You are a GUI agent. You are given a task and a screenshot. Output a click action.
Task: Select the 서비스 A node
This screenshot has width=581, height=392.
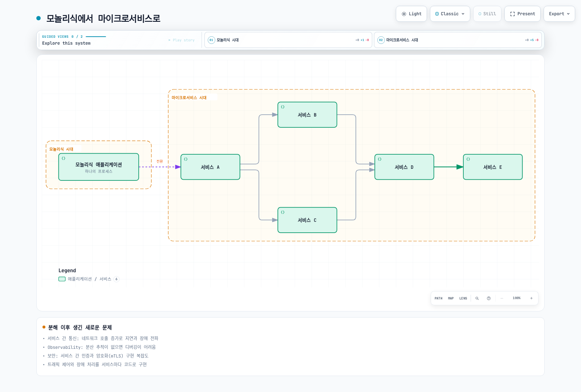click(210, 167)
